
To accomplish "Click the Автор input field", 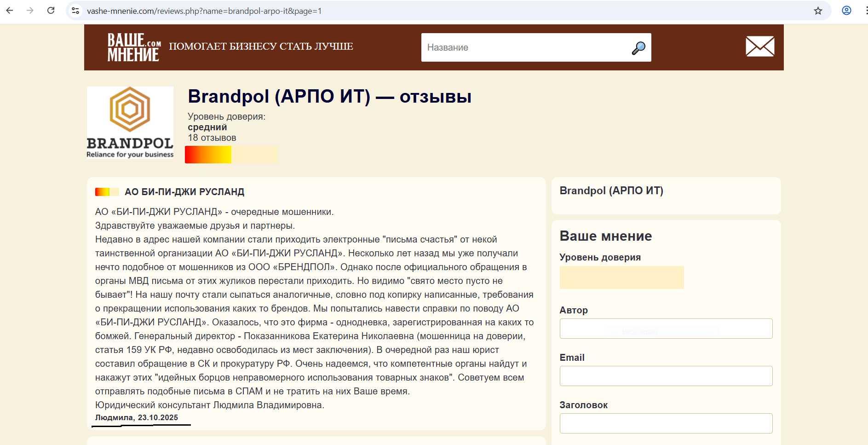I will (x=666, y=329).
